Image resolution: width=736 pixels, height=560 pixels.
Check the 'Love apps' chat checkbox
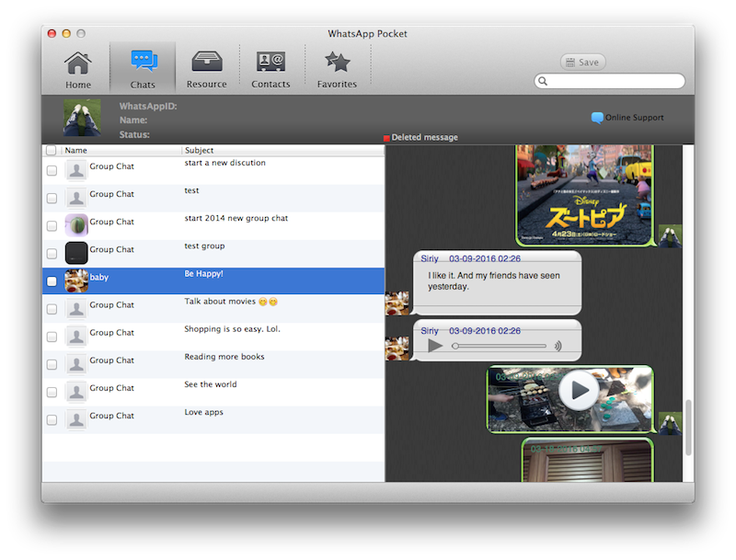(x=52, y=419)
